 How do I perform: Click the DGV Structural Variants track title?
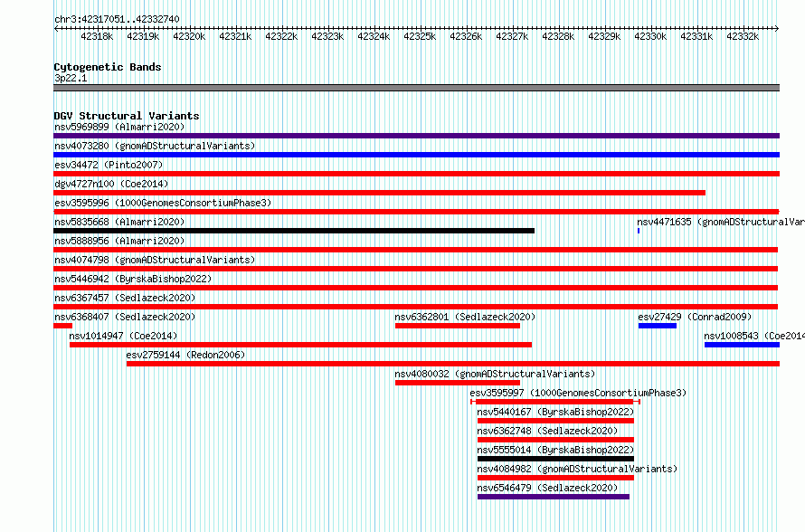[127, 116]
